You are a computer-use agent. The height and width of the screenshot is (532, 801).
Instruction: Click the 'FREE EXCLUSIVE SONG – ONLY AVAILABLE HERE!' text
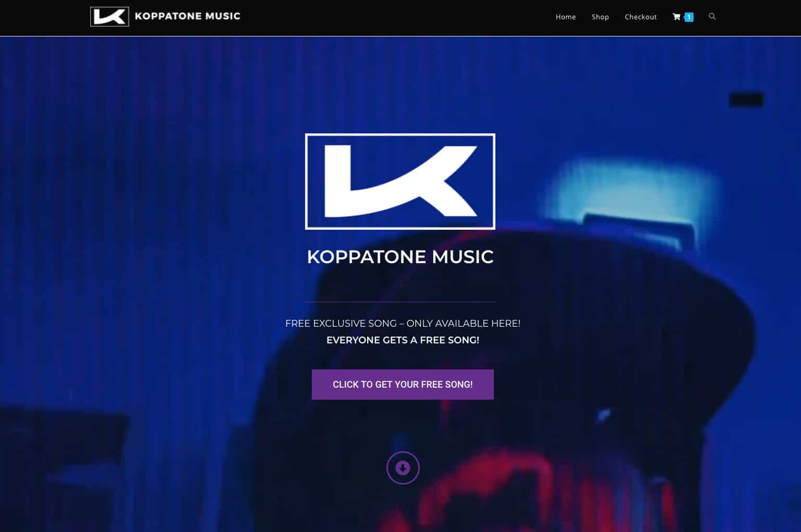point(403,324)
